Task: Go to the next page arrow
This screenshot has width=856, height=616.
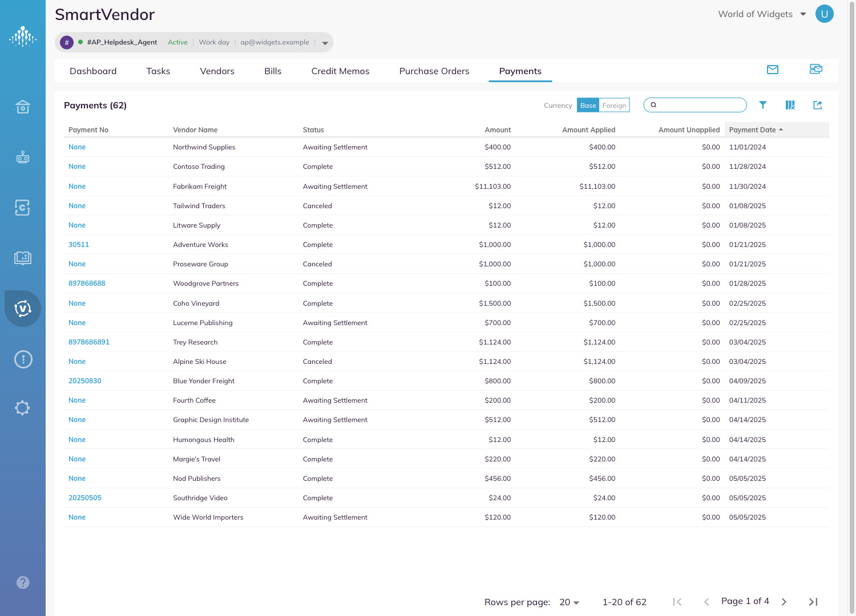Action: (784, 602)
